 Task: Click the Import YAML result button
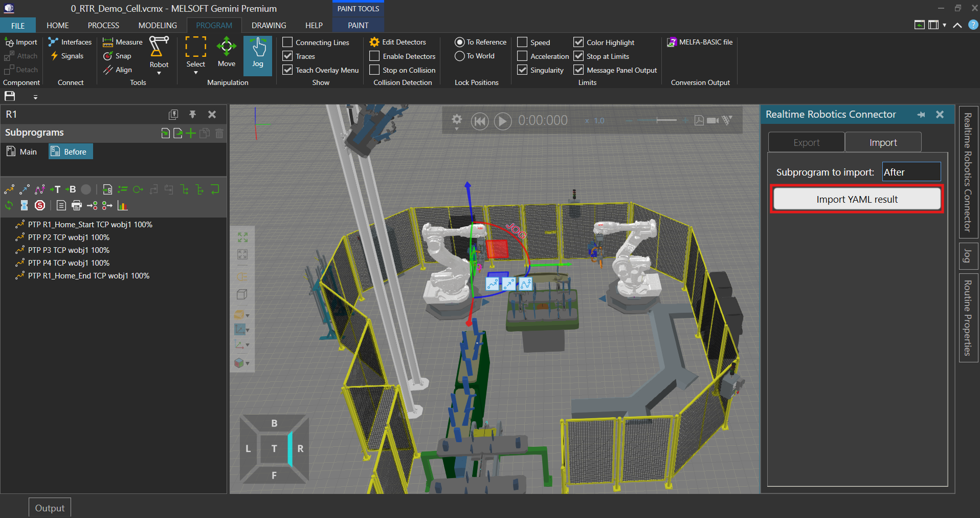pos(857,199)
